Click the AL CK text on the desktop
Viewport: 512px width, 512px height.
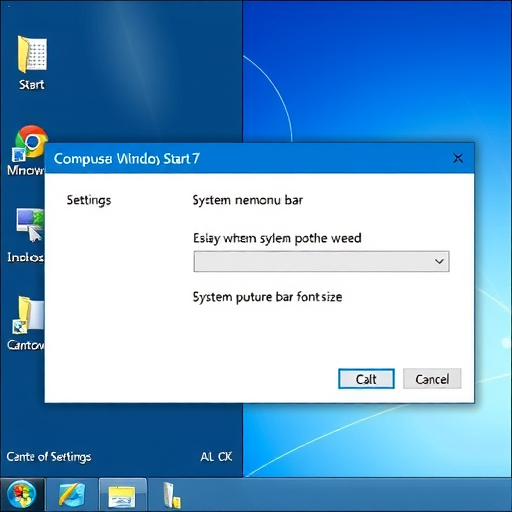point(216,457)
